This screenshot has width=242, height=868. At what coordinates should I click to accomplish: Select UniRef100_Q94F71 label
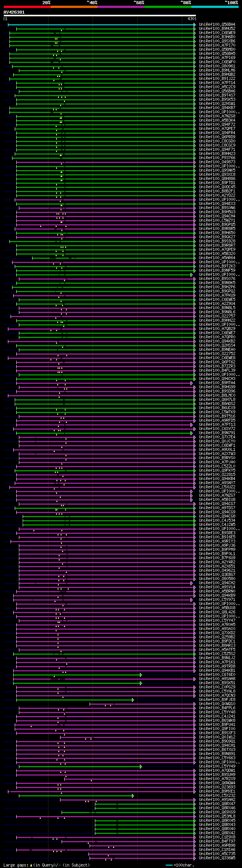click(x=217, y=150)
